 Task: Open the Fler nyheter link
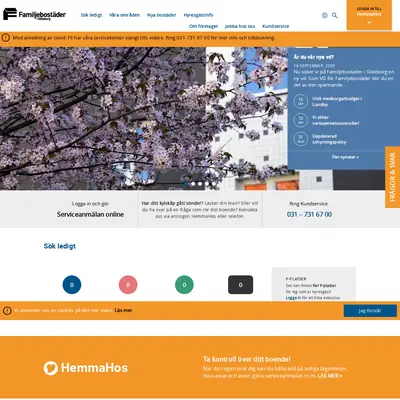[x=345, y=157]
